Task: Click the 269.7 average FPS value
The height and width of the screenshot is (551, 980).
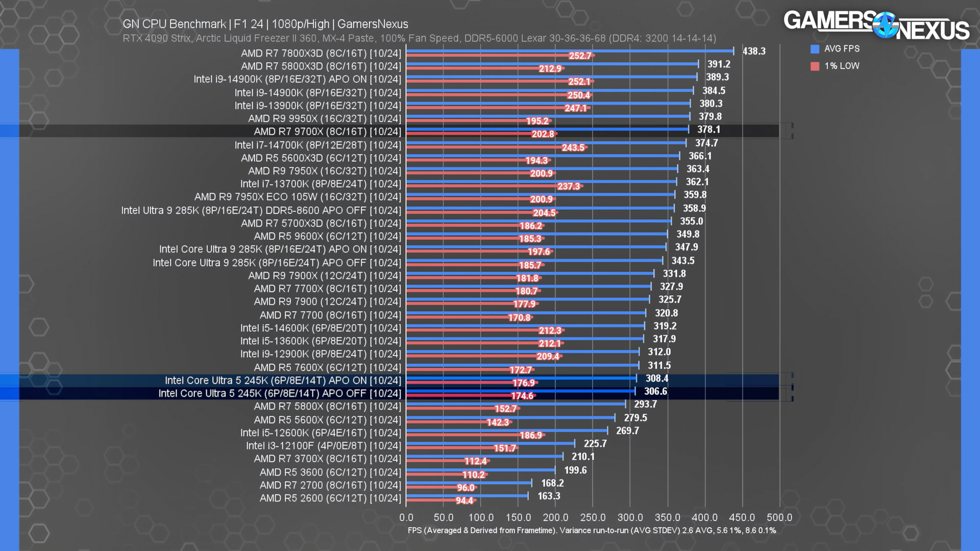Action: pyautogui.click(x=627, y=431)
